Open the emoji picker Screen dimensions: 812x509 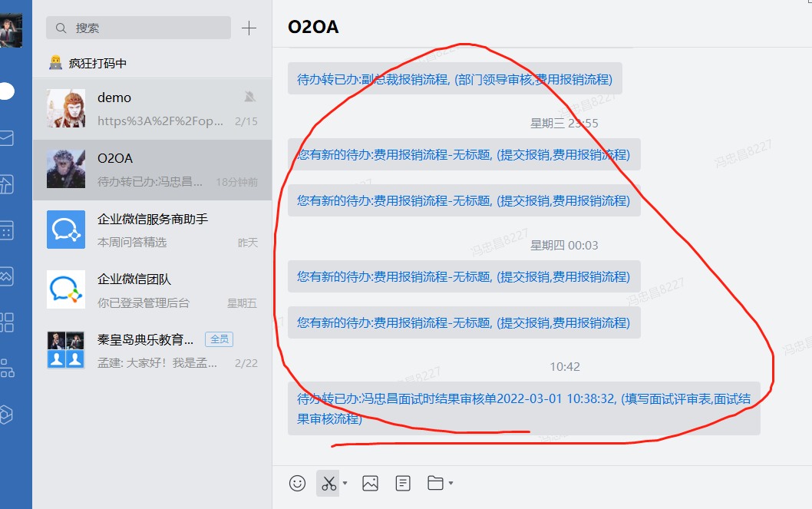[297, 483]
